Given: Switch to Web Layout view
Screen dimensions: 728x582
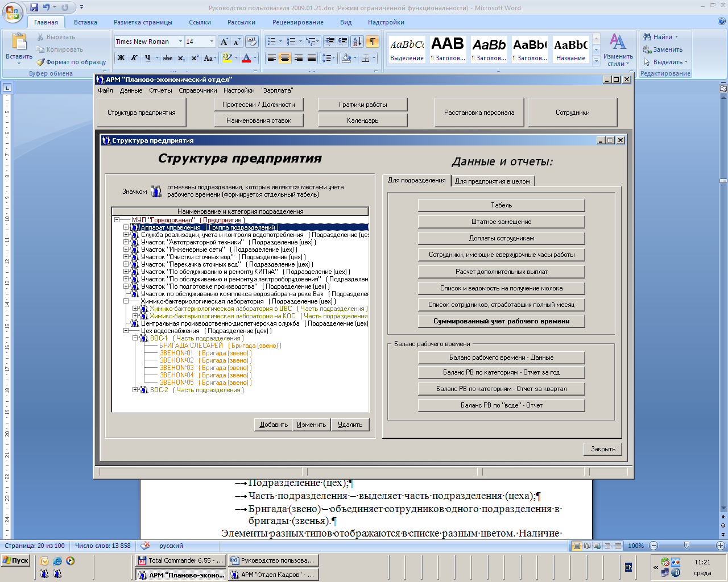Looking at the screenshot, I should point(597,546).
